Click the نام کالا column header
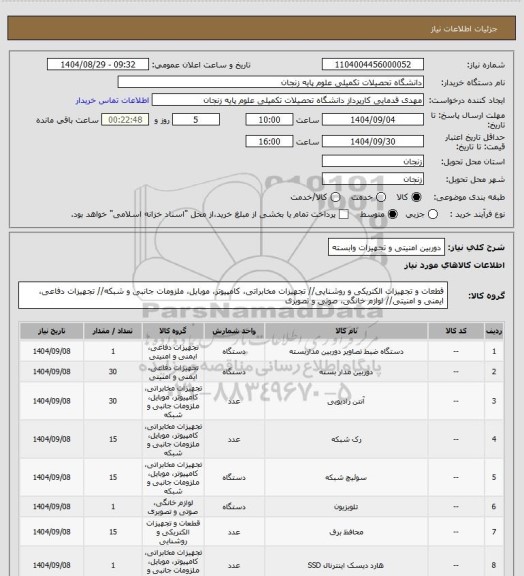This screenshot has height=576, width=524. [346, 331]
